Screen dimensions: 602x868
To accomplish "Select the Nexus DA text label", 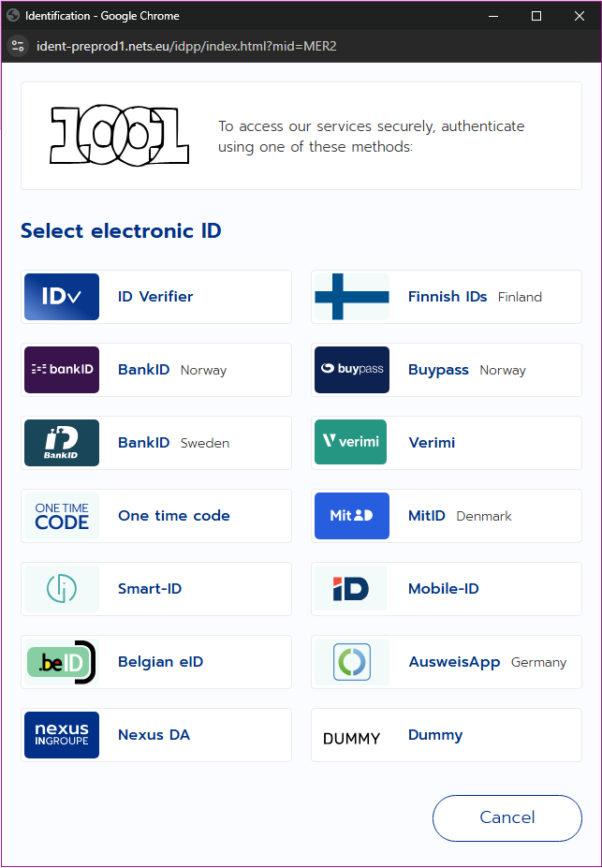I will click(154, 735).
